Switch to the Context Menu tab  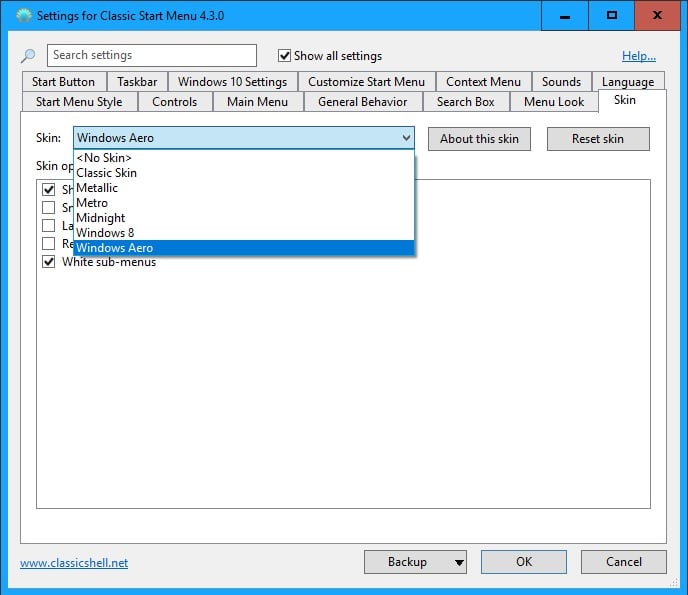pyautogui.click(x=484, y=82)
